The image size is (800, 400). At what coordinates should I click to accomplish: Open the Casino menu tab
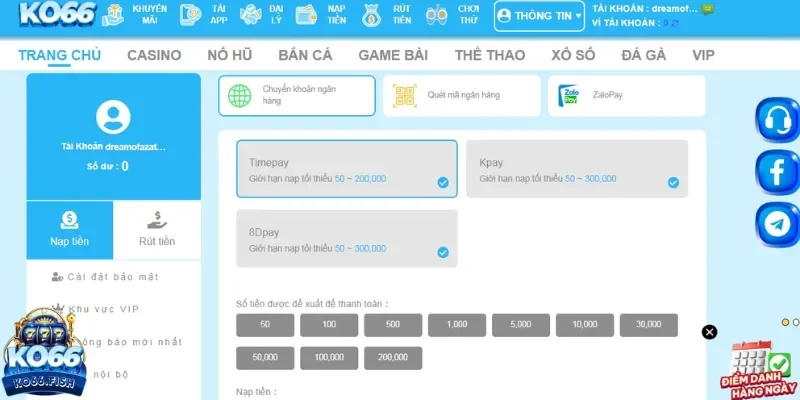pos(154,55)
